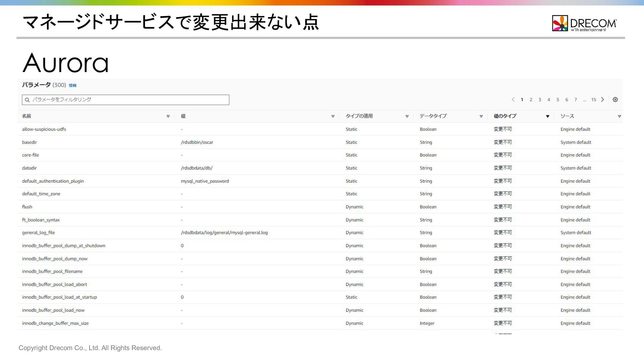Viewport: 644px width, 362px height.
Task: Select innodb_buffer_pool_load_now parameter name
Action: click(x=53, y=310)
